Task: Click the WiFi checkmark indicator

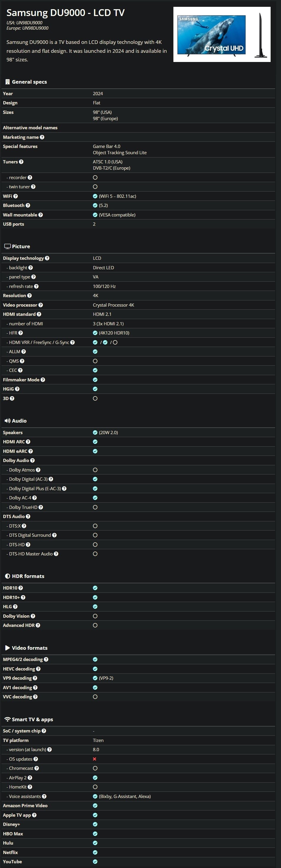Action: [95, 196]
